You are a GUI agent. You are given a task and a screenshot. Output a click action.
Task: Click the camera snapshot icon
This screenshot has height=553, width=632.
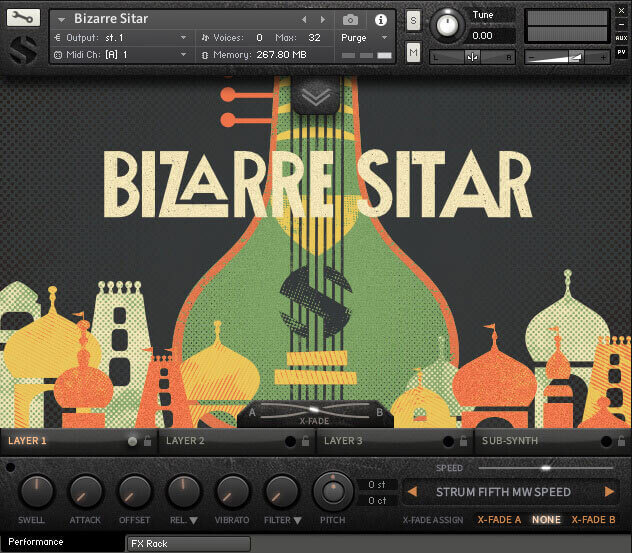(x=351, y=19)
